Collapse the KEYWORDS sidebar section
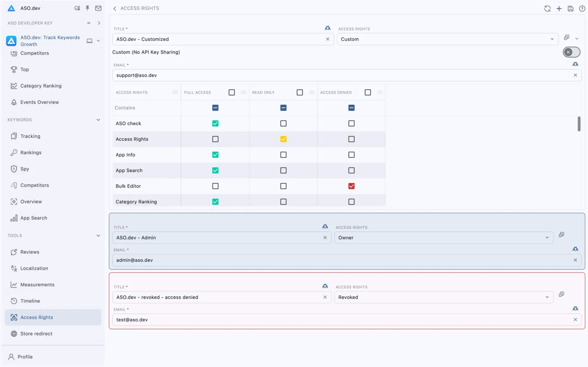This screenshot has height=367, width=588. pos(98,120)
